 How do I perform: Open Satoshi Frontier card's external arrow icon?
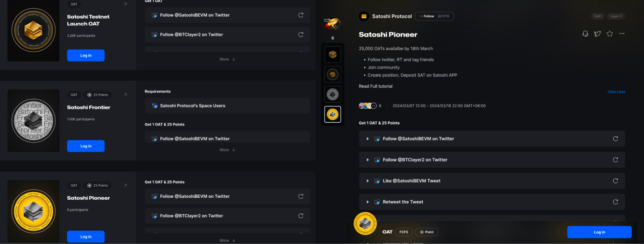[125, 95]
